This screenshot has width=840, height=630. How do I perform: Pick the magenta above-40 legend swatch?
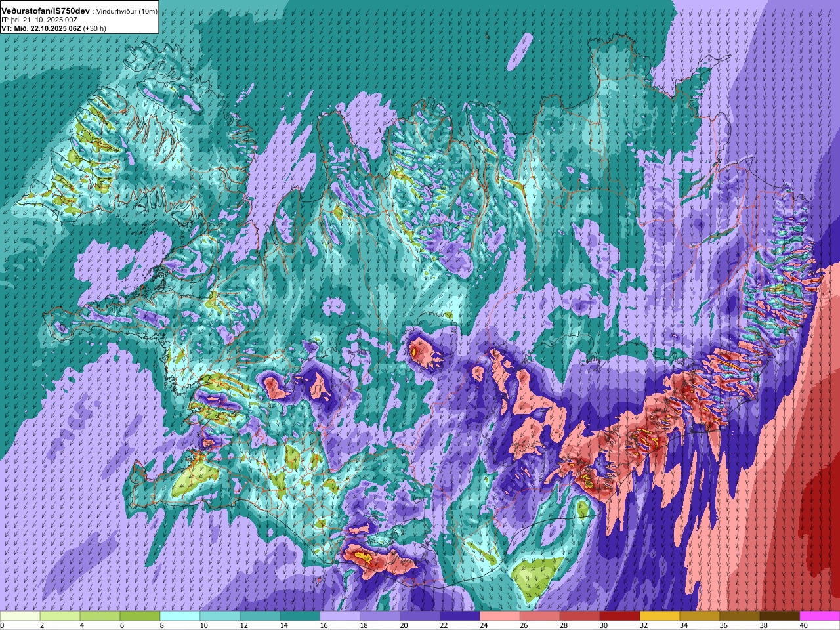click(820, 616)
